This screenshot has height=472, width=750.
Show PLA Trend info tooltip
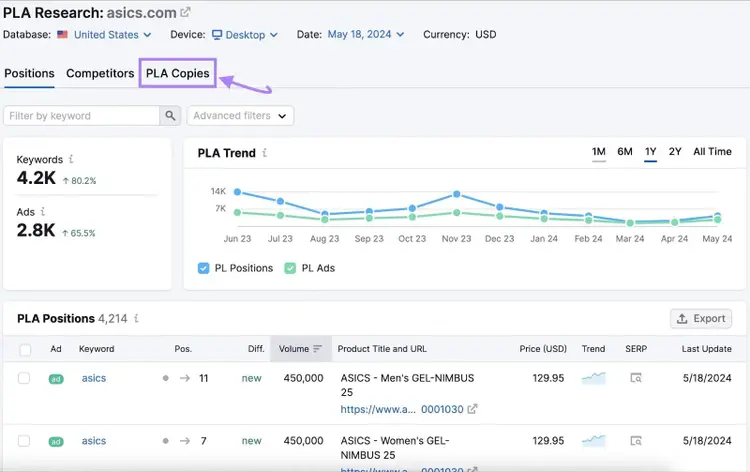[265, 153]
